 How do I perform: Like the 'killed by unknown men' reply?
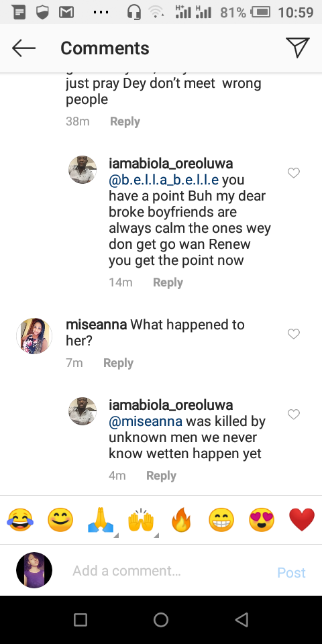tap(294, 415)
